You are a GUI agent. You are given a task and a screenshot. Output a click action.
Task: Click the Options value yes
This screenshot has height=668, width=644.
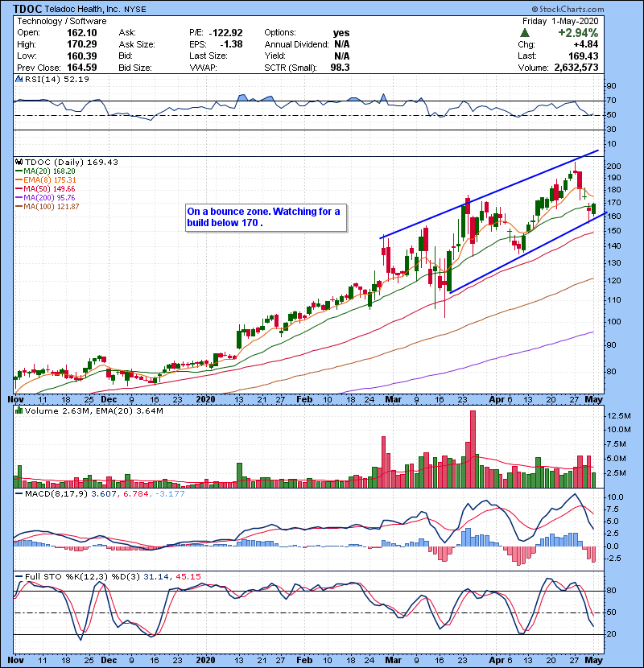click(341, 33)
